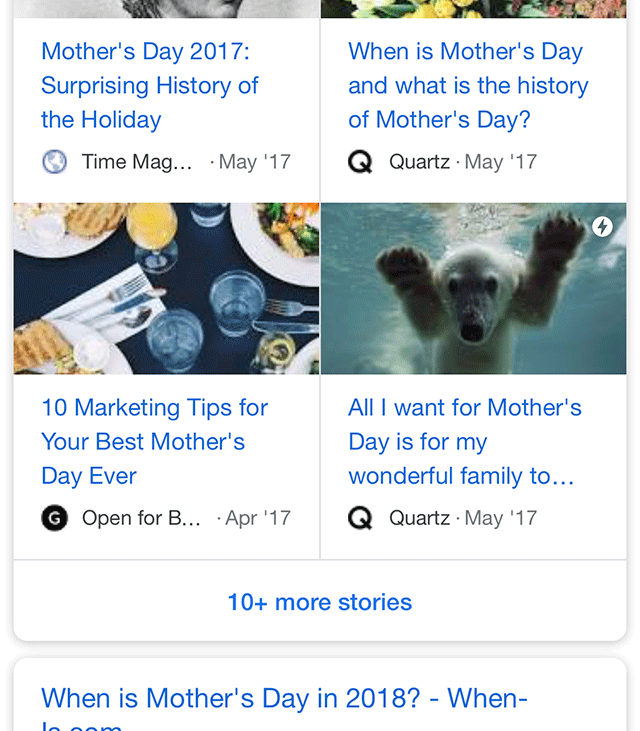
Task: Tap the Quartz logo under the history article
Action: [x=360, y=161]
